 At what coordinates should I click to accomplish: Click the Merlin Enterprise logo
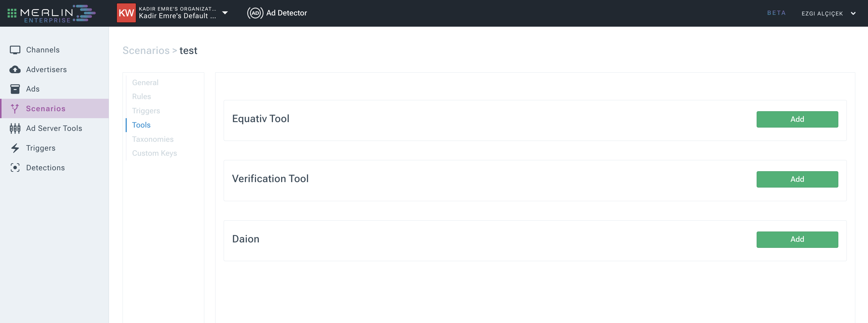58,14
